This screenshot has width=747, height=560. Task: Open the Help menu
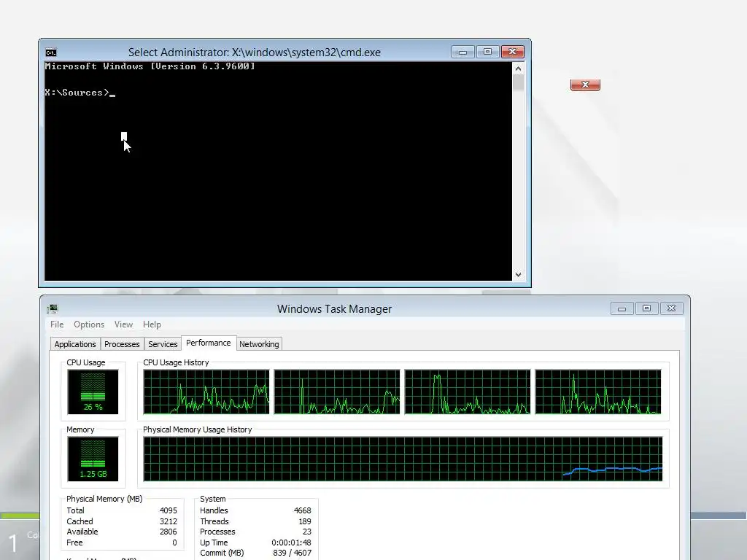(152, 324)
